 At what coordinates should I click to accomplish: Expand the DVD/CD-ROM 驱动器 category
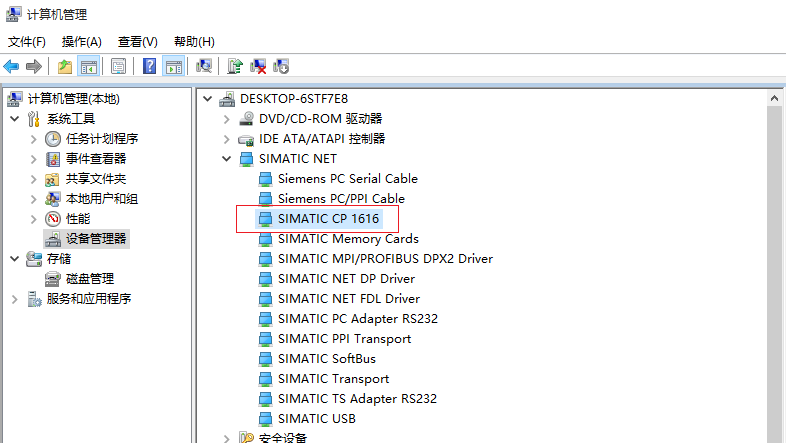(x=227, y=119)
